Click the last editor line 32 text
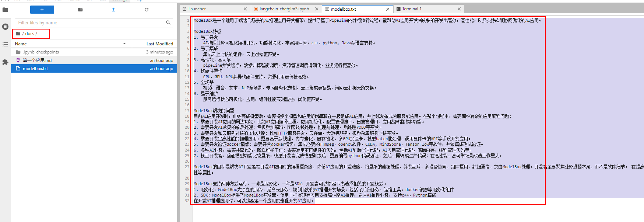The width and height of the screenshot is (644, 222). (254, 201)
